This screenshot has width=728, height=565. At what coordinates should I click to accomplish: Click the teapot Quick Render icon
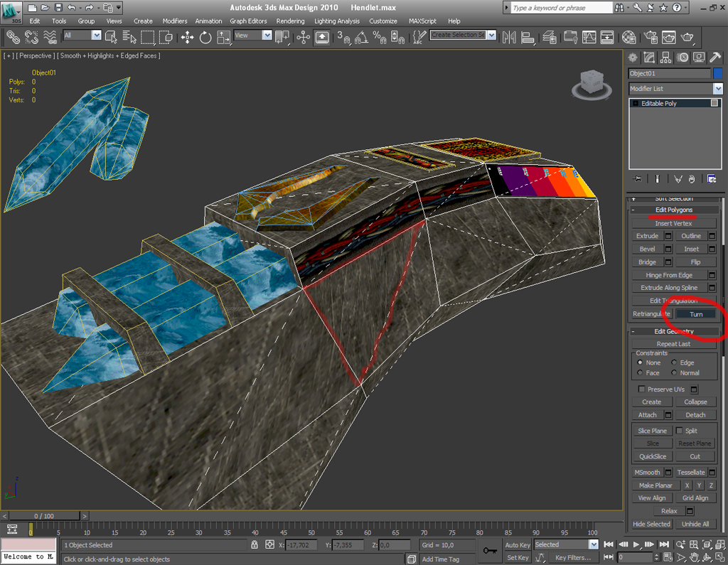pyautogui.click(x=688, y=37)
